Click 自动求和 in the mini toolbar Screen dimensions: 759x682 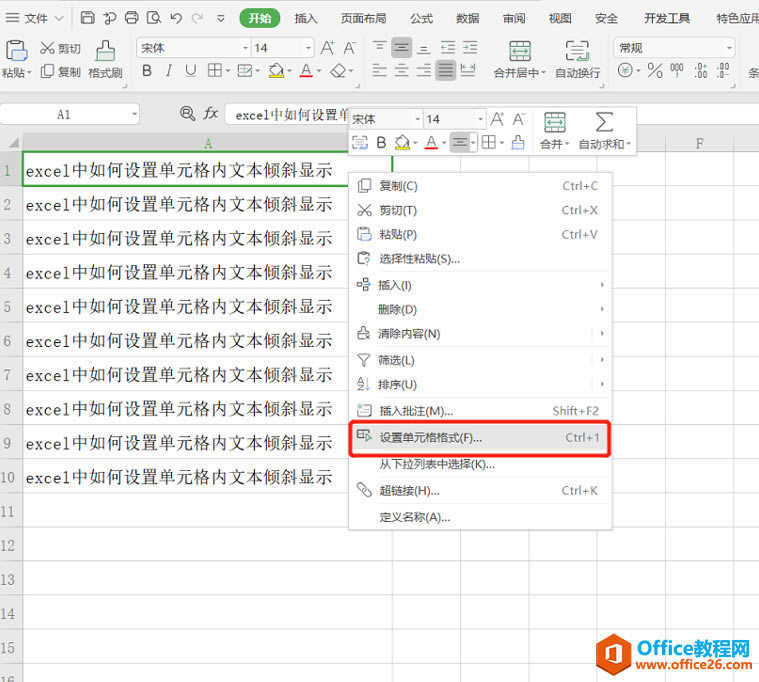(x=605, y=131)
